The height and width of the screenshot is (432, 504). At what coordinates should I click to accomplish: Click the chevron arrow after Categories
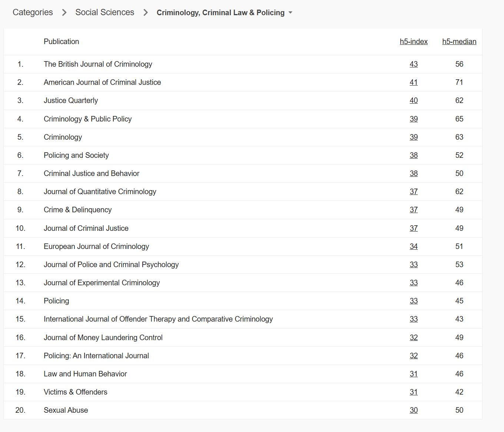point(64,13)
